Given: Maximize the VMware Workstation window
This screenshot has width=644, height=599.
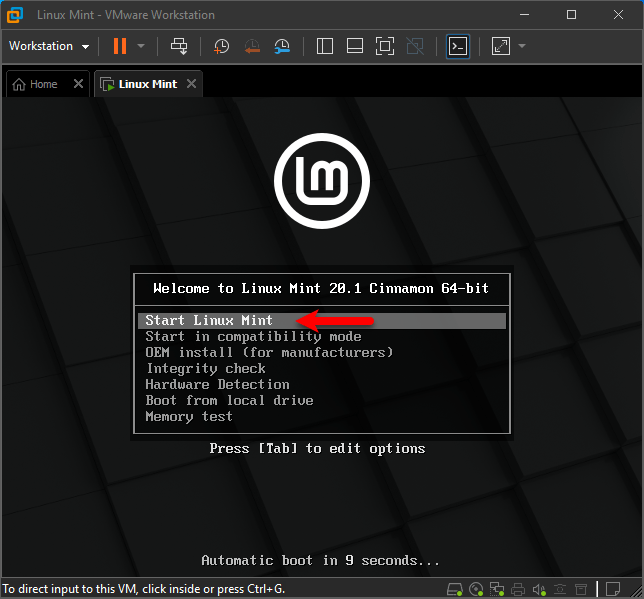Looking at the screenshot, I should (x=571, y=15).
